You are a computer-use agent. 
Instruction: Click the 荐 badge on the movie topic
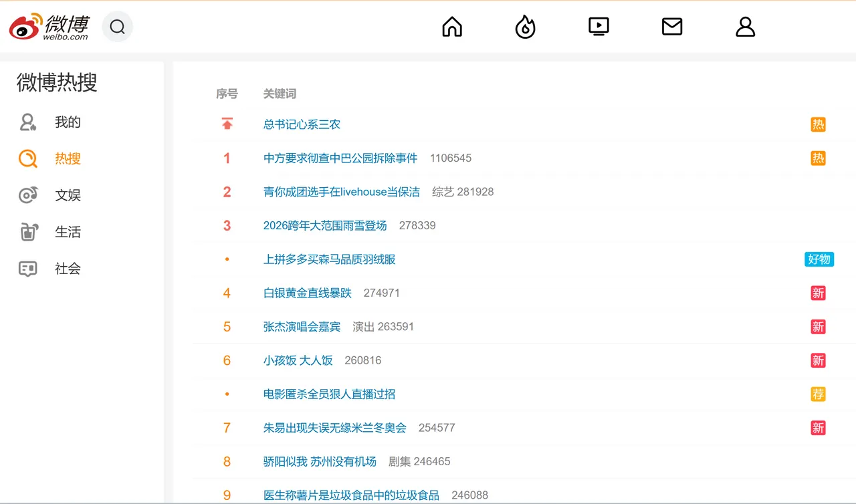818,394
